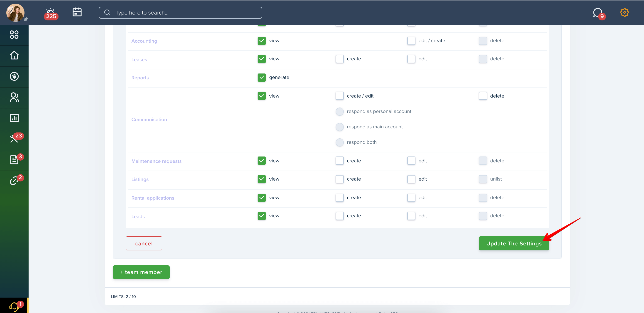Open the contacts people icon in sidebar

coord(14,97)
